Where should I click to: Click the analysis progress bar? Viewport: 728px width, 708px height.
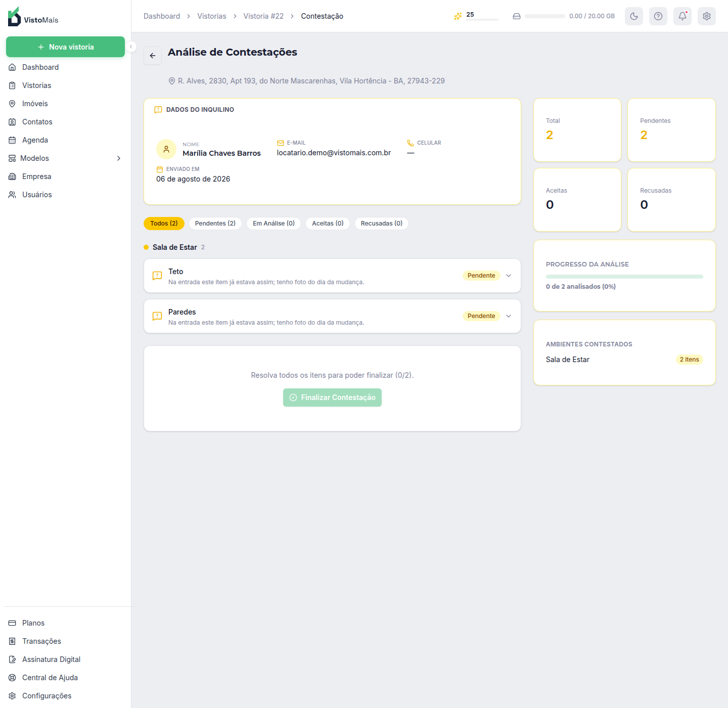pyautogui.click(x=624, y=277)
